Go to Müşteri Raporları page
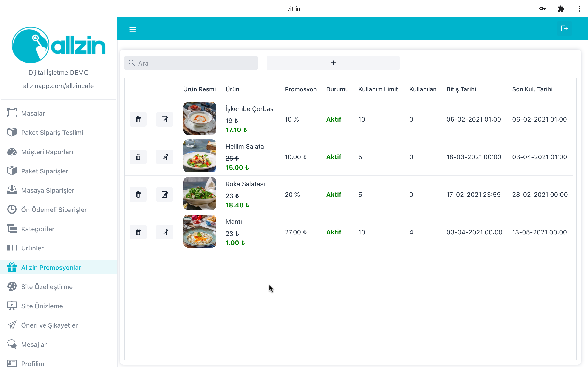Image resolution: width=588 pixels, height=367 pixels. click(x=47, y=152)
